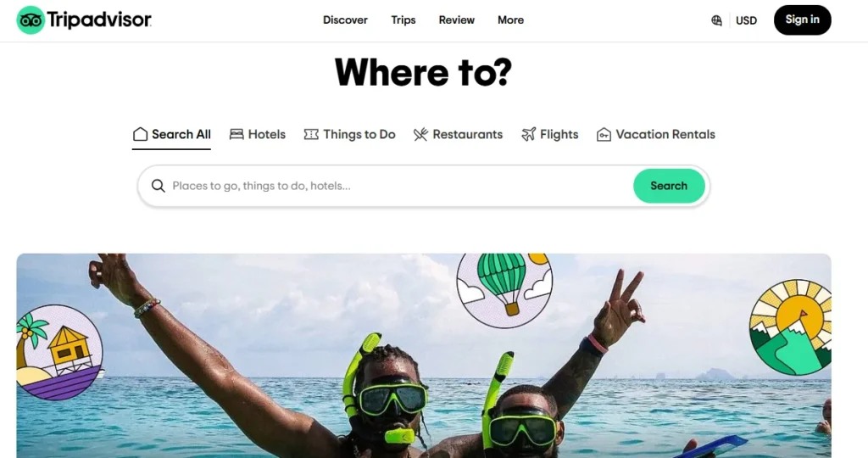868x458 pixels.
Task: Open the Trips menu item
Action: [403, 20]
